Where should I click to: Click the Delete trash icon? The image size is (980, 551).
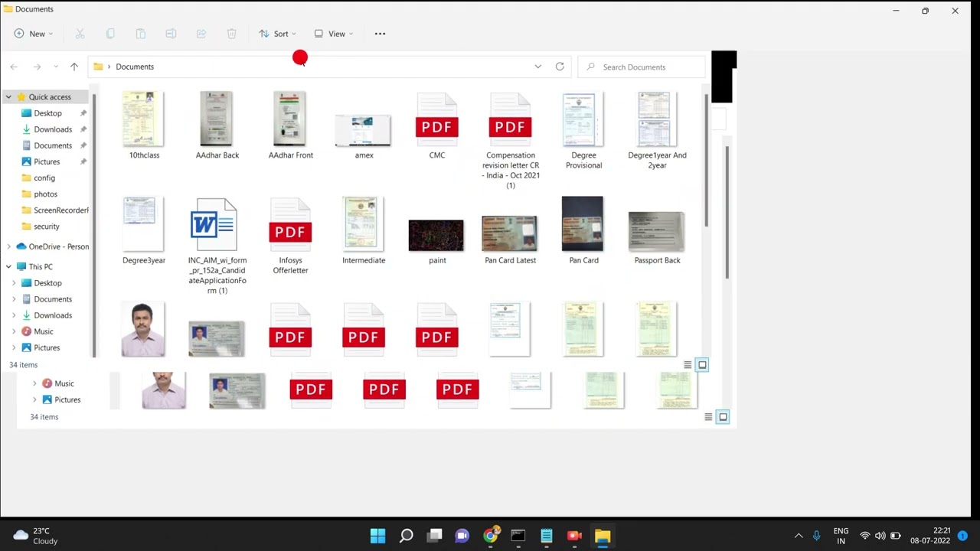point(231,34)
